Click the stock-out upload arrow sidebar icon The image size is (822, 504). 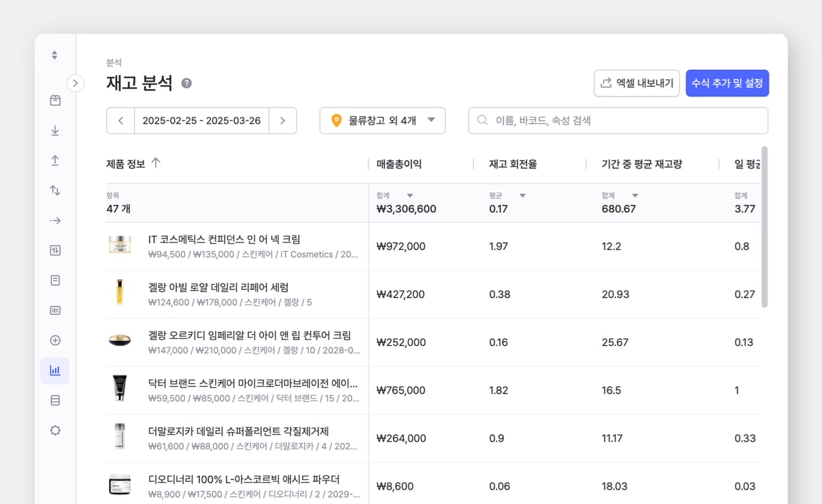[55, 160]
